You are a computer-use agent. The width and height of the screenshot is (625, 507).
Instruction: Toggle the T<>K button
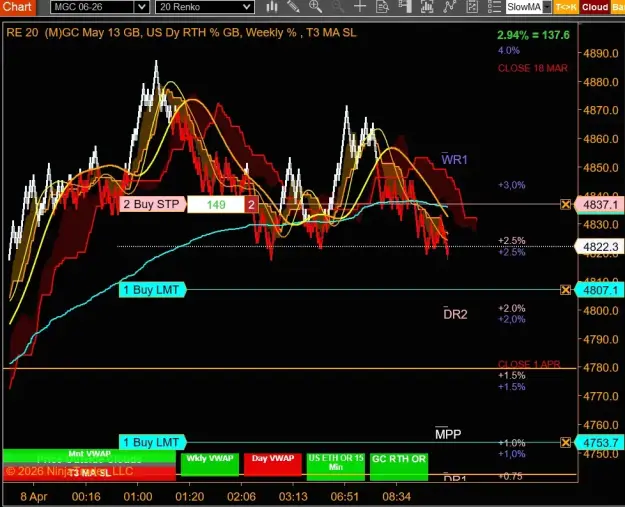[566, 7]
